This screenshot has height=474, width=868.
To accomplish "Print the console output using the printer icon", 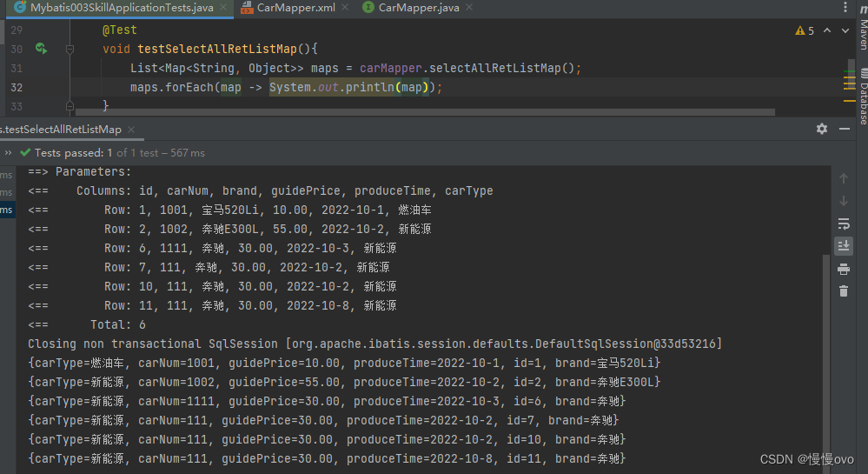I will coord(843,269).
